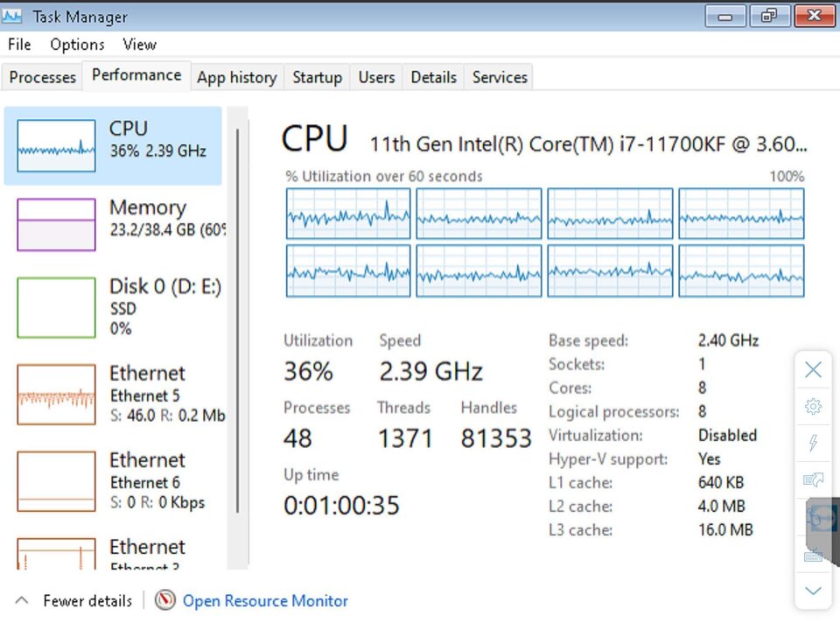The image size is (840, 630).
Task: Click the lightning bolt icon in floating toolbar
Action: [x=813, y=443]
